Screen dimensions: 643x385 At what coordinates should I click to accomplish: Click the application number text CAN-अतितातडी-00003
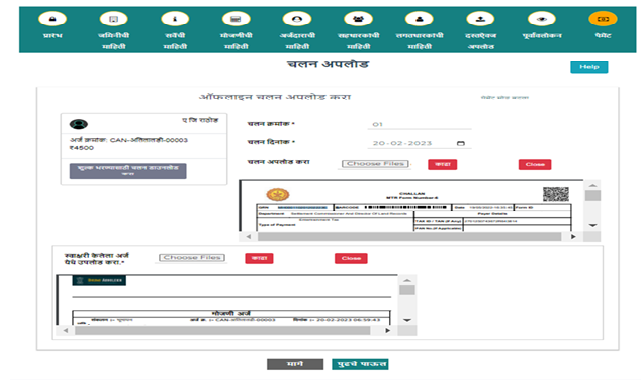(148, 140)
